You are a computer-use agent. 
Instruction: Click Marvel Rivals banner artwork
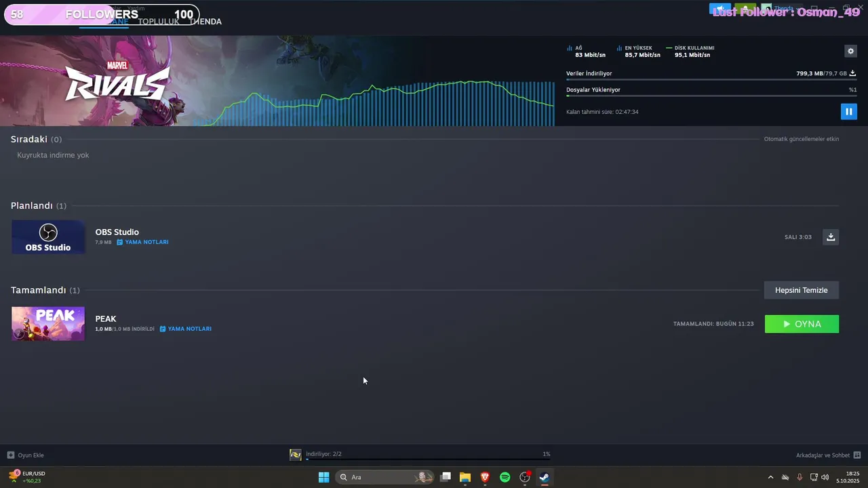tap(95, 81)
